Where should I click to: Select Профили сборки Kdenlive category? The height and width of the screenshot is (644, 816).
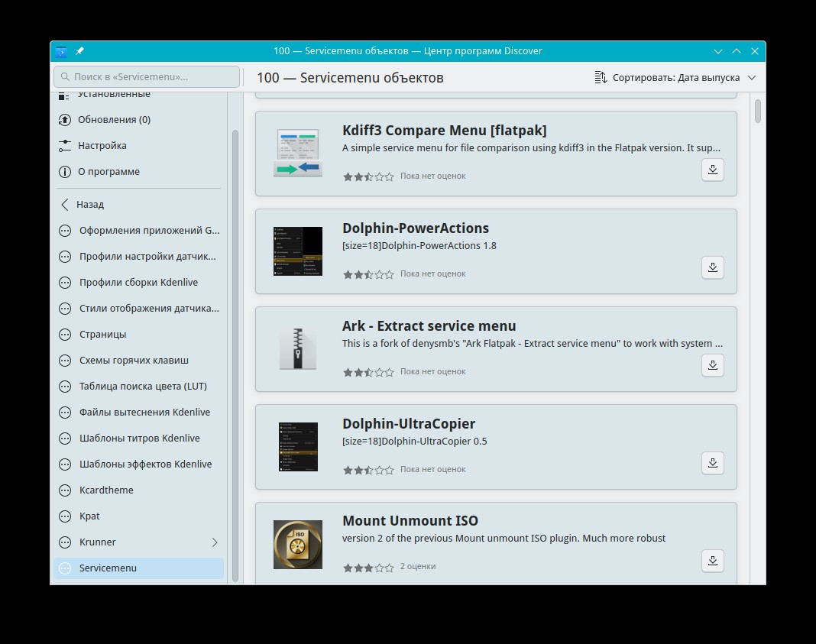[x=138, y=283]
